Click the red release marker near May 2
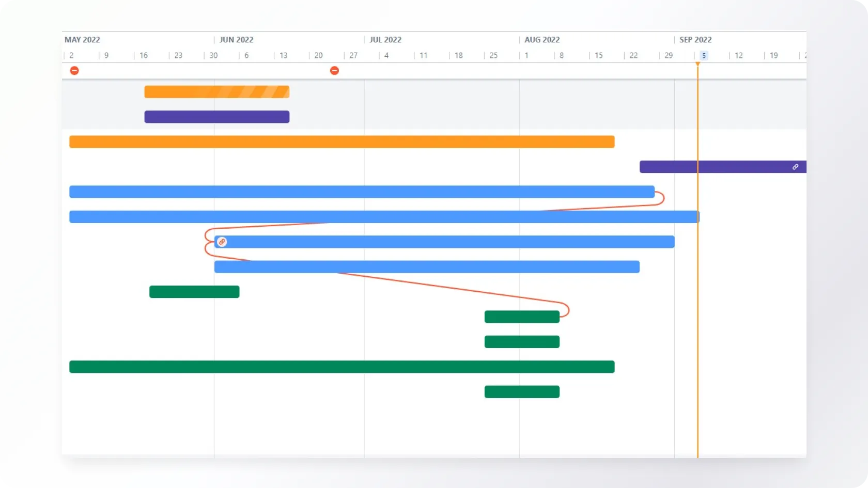The height and width of the screenshot is (488, 868). pos(74,71)
